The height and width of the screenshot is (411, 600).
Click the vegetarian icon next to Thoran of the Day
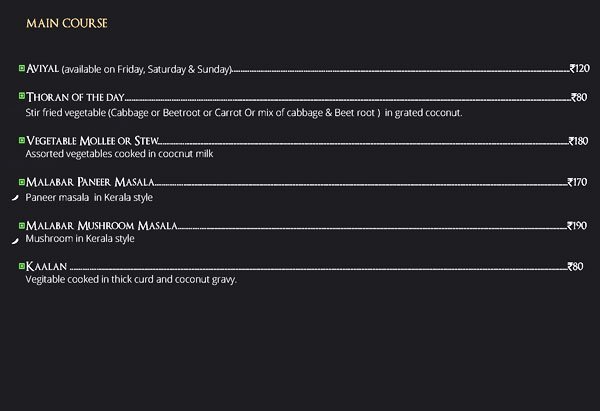pyautogui.click(x=21, y=97)
